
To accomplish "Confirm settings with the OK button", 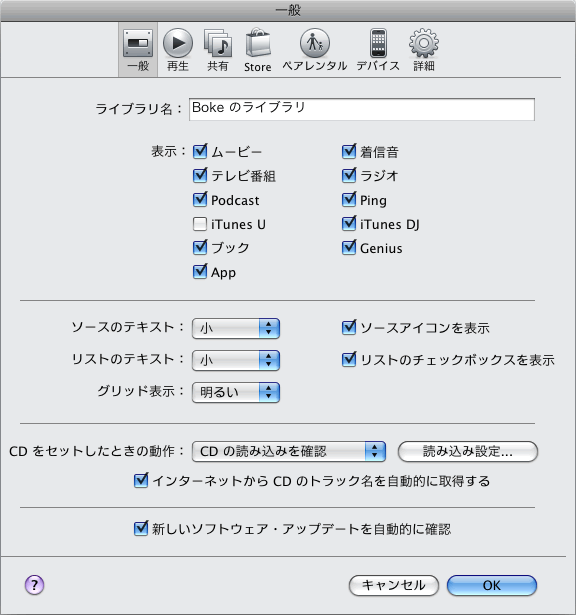I will 492,586.
